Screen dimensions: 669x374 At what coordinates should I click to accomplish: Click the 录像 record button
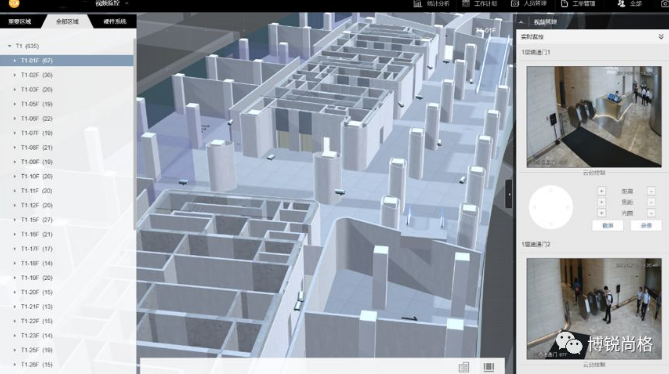pos(646,226)
